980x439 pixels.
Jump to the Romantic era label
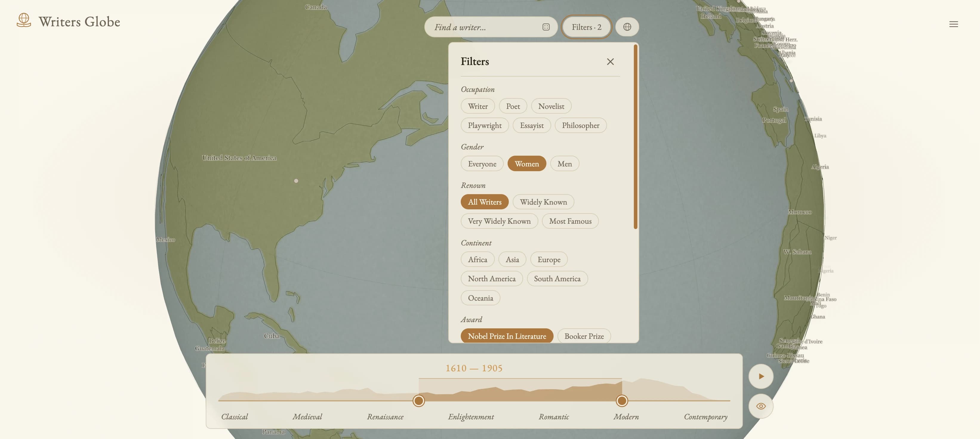554,417
